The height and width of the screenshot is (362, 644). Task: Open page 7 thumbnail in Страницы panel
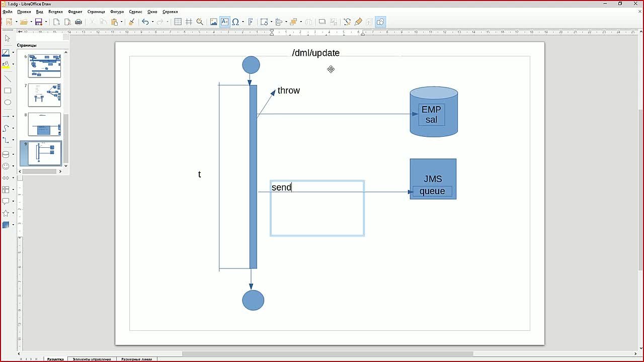click(x=44, y=95)
